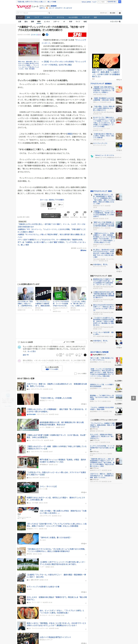Click the Yahoo! JAPAN News logo
The image size is (138, 644).
point(28,7)
